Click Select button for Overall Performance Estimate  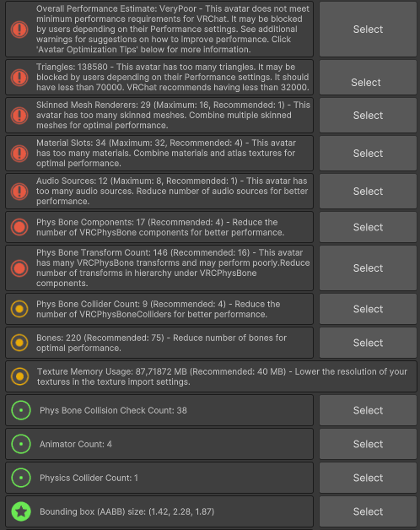pos(368,29)
